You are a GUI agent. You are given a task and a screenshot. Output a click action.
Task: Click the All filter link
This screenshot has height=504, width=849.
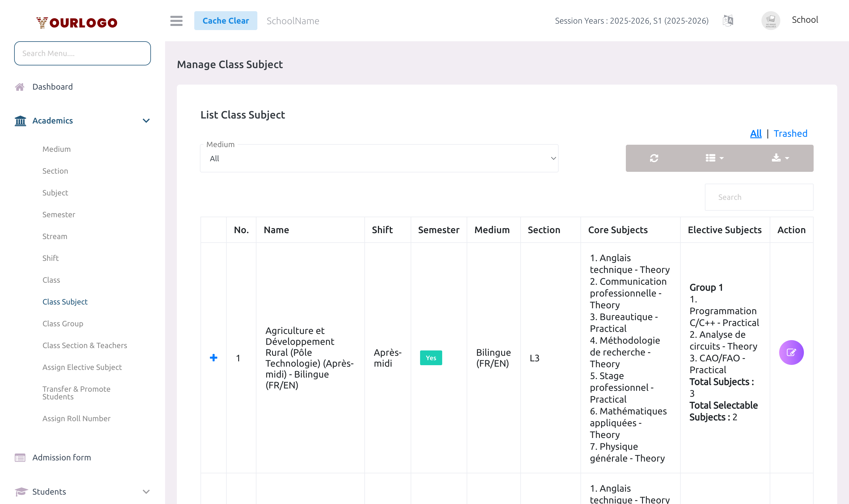click(756, 134)
